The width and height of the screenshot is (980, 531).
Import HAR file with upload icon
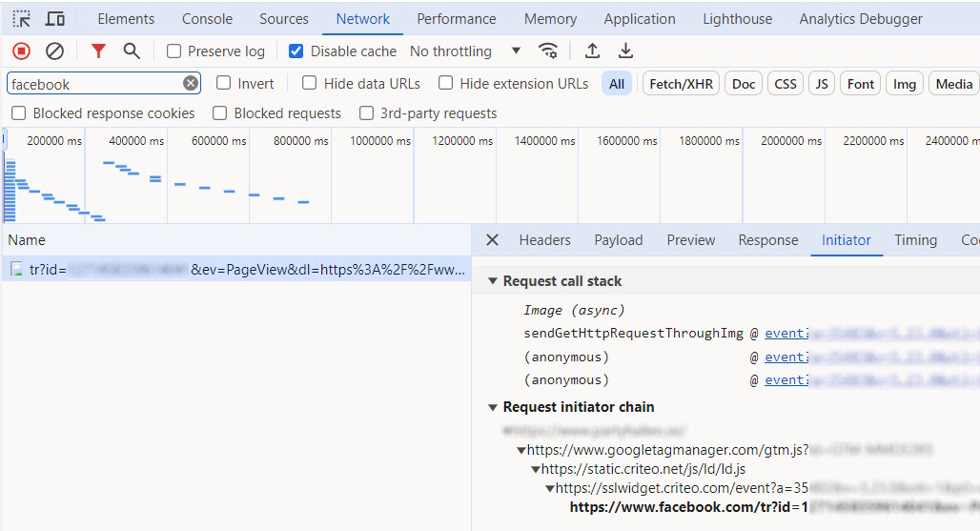[592, 51]
